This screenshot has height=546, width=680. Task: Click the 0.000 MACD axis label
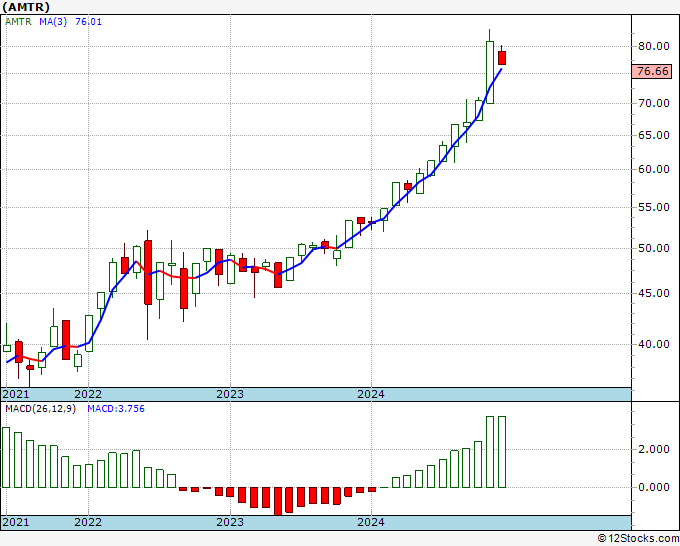654,487
